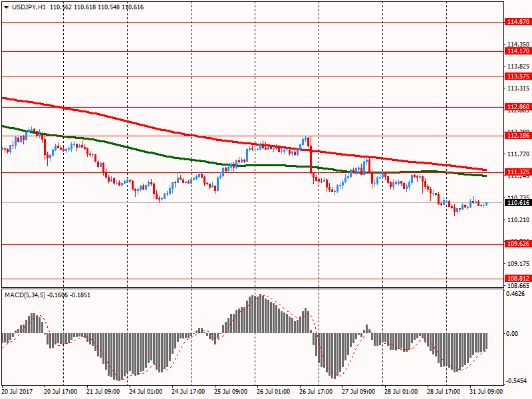The image size is (532, 399).
Task: Select the 28 Jul 17:00 time axis label
Action: pos(444,392)
